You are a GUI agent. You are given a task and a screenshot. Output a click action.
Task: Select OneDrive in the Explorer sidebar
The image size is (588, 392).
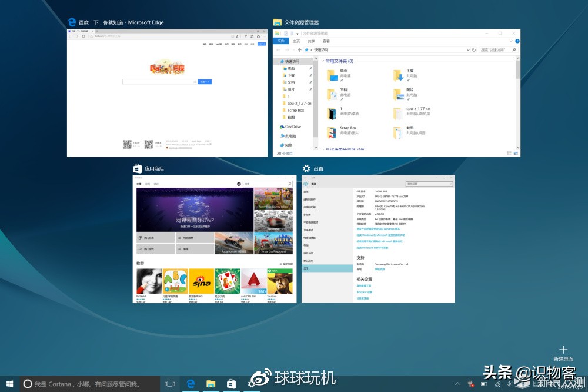pos(292,127)
